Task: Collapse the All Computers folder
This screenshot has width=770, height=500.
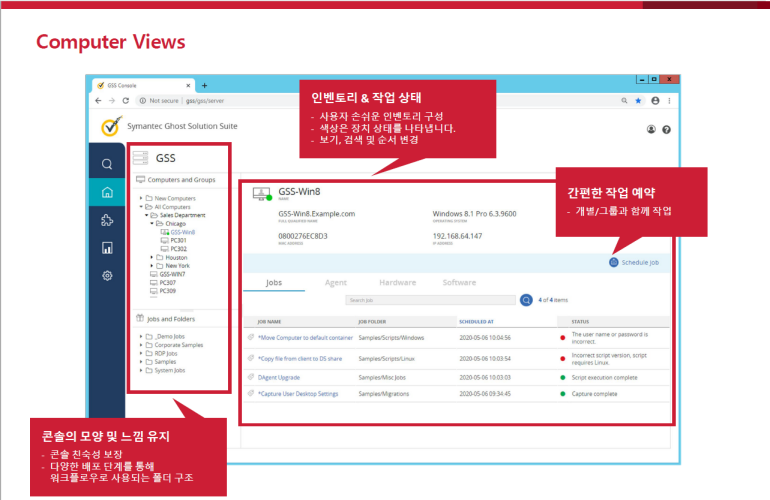Action: [141, 207]
